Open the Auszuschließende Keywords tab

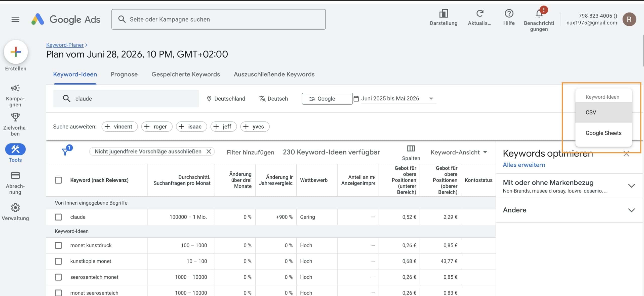(x=274, y=75)
